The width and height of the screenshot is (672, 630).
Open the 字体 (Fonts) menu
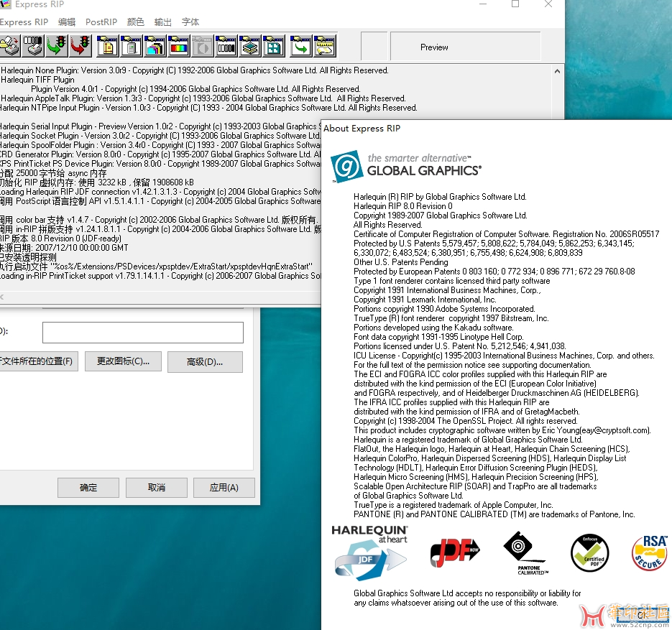(x=190, y=22)
